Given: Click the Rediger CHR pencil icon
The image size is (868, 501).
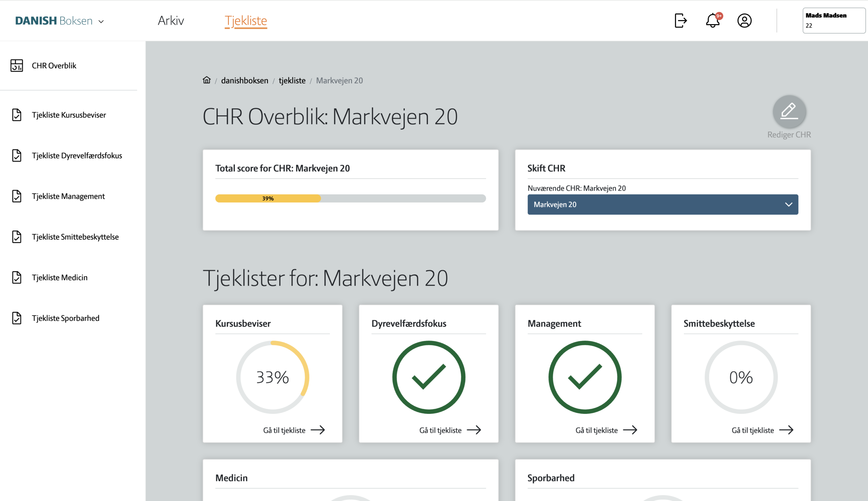Looking at the screenshot, I should [x=789, y=112].
